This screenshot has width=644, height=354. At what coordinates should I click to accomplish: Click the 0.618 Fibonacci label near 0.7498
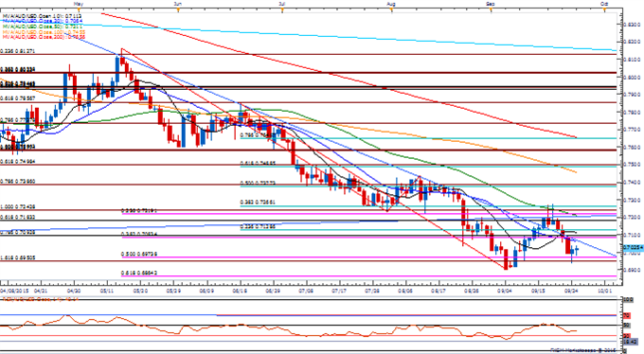click(x=17, y=162)
